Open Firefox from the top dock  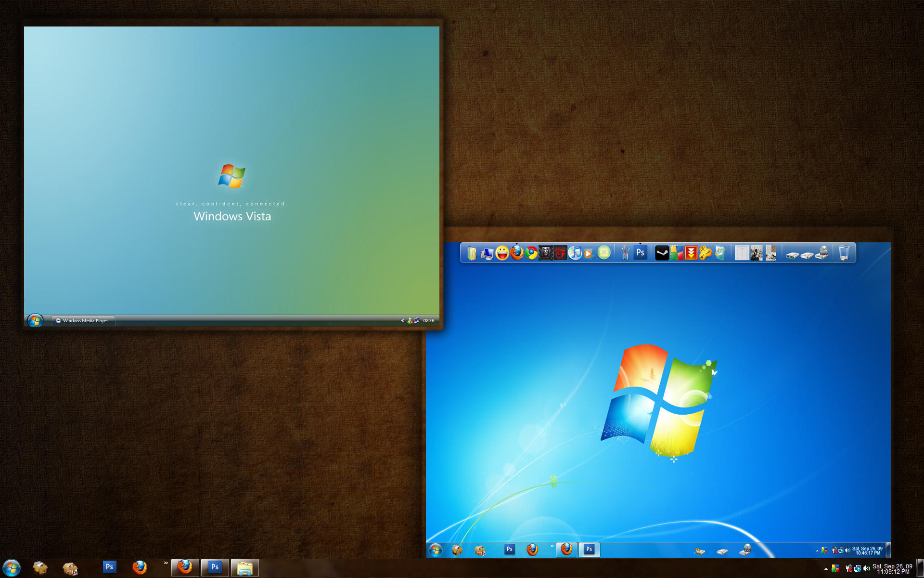[516, 252]
